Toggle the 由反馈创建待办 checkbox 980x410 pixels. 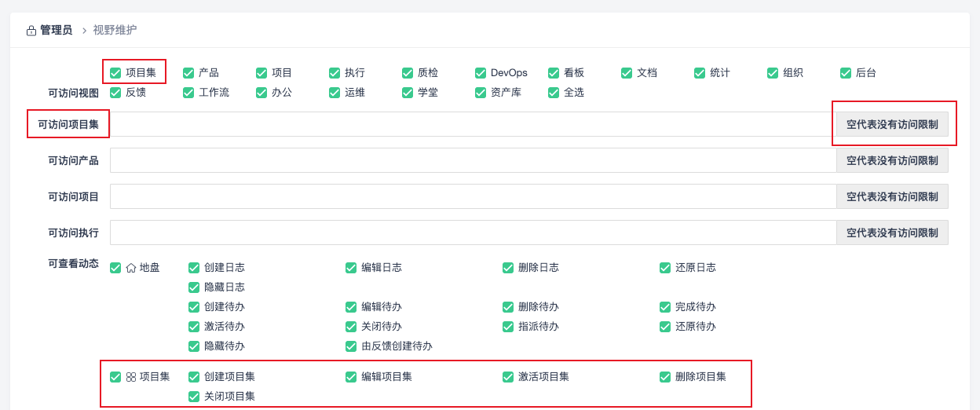pyautogui.click(x=351, y=346)
